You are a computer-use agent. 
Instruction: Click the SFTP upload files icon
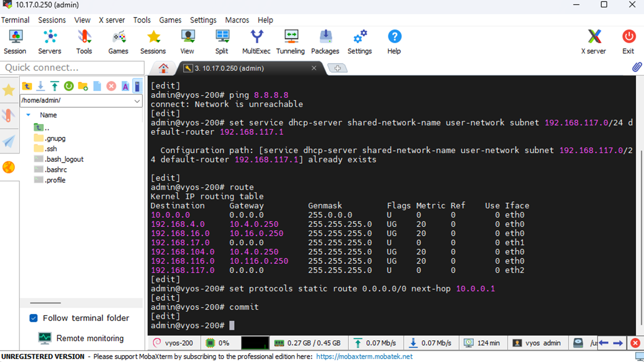click(x=54, y=86)
